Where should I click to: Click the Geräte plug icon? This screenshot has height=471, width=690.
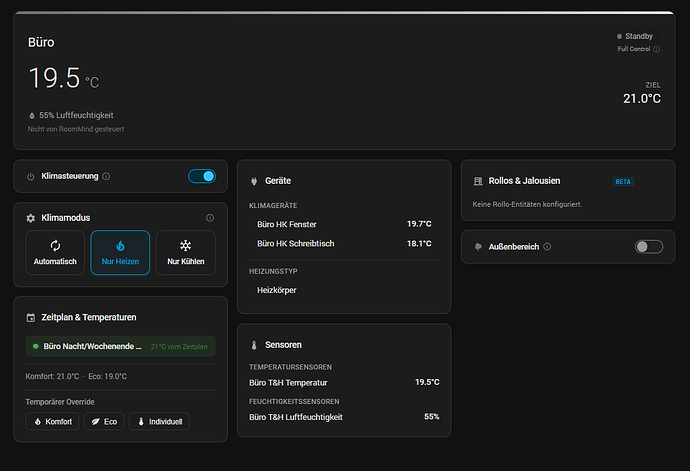[254, 181]
